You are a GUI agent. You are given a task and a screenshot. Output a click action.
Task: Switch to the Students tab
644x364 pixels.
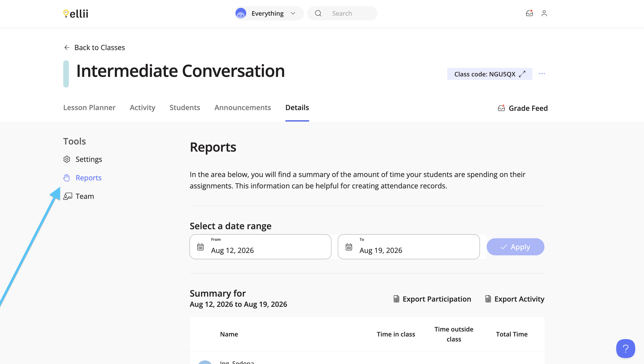pos(185,107)
